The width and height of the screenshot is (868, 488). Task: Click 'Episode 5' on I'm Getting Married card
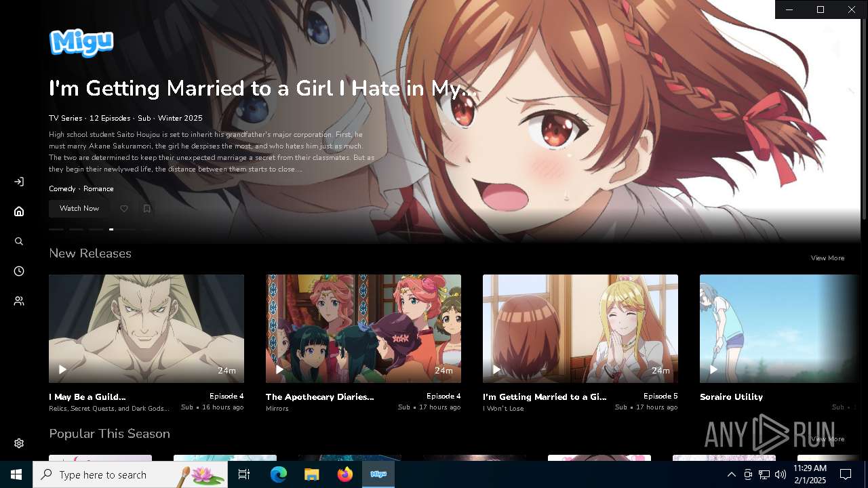pyautogui.click(x=660, y=396)
